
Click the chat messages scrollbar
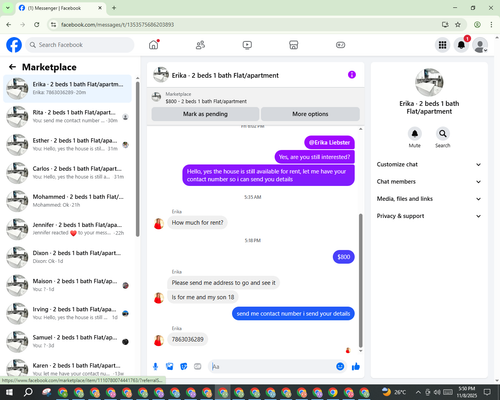point(360,280)
